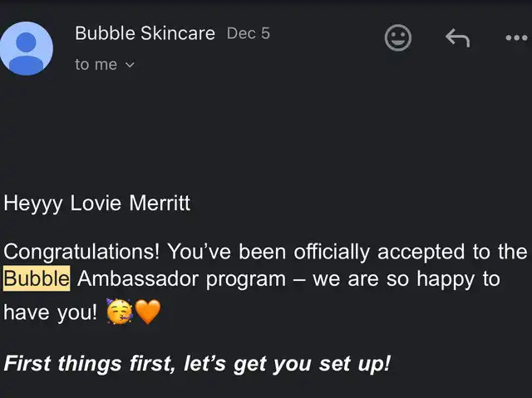Click the party face emoji

pyautogui.click(x=119, y=312)
